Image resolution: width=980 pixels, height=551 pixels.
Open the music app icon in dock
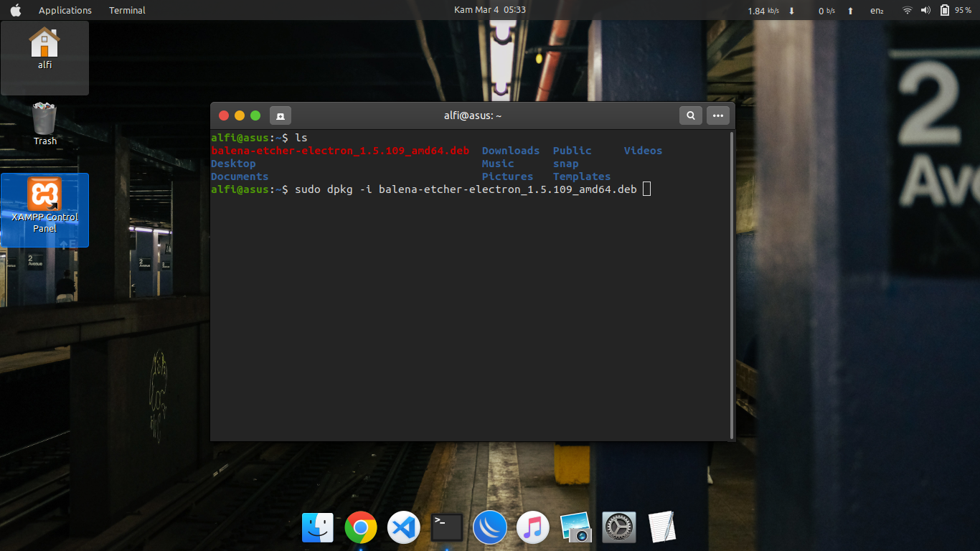532,529
